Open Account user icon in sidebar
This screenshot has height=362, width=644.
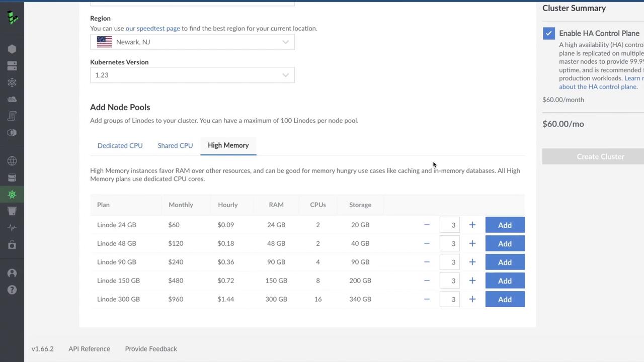click(12, 273)
